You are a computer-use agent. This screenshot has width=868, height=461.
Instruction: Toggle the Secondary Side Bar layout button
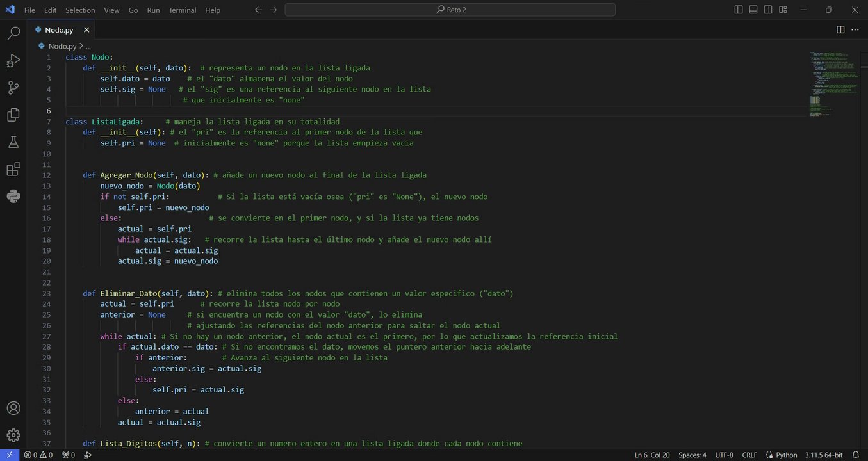(768, 10)
